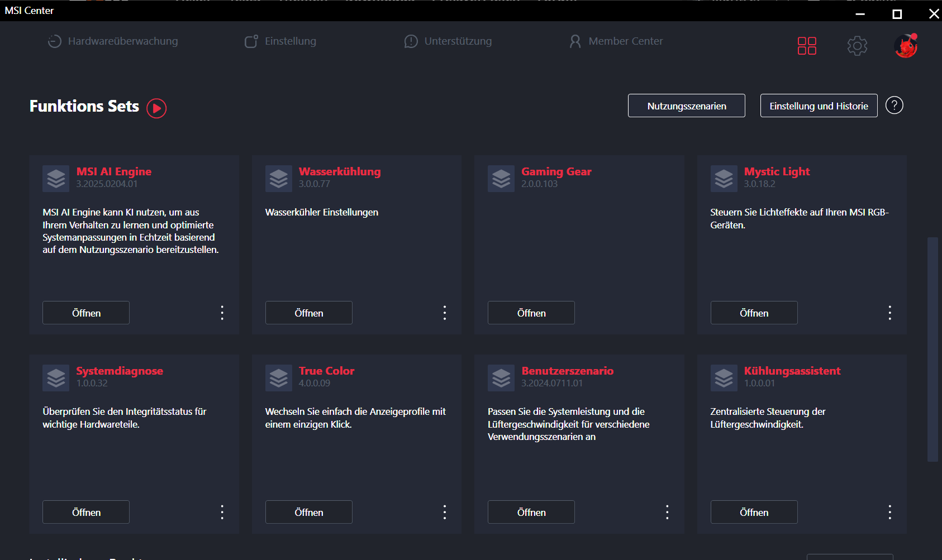This screenshot has height=560, width=942.
Task: Play the Funktions Sets intro video
Action: pyautogui.click(x=156, y=108)
